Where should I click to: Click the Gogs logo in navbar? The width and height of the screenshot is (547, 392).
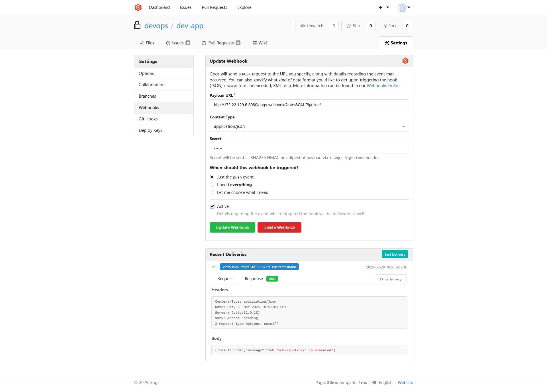click(x=138, y=7)
